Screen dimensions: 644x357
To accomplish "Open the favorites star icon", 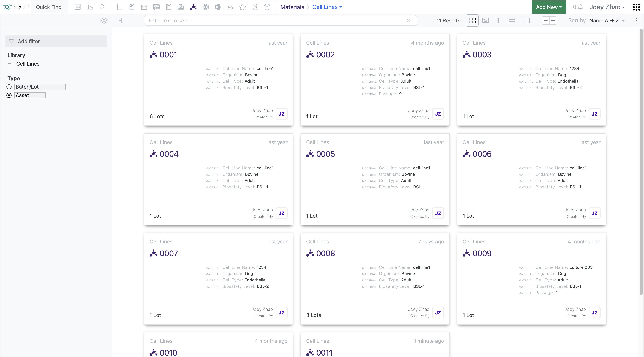I will (x=242, y=7).
